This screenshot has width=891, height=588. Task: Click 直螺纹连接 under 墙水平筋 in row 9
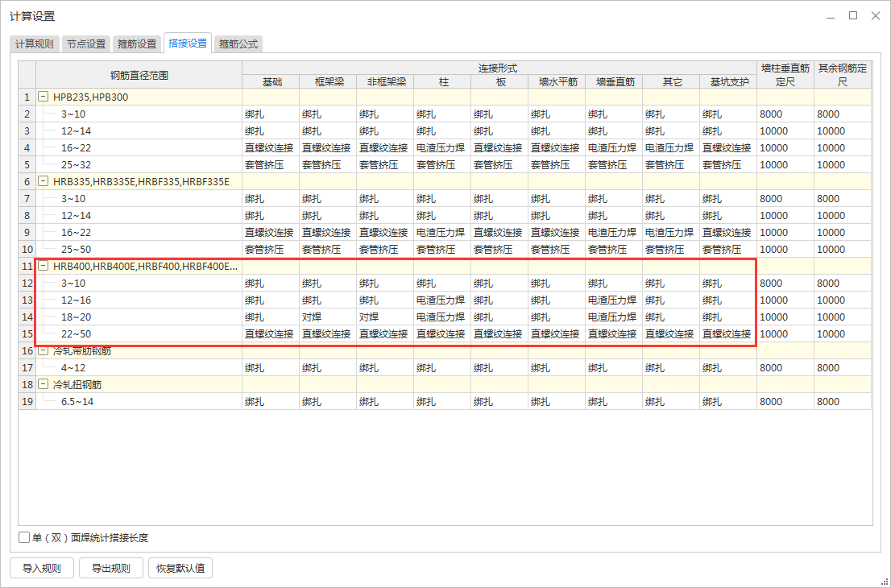557,232
